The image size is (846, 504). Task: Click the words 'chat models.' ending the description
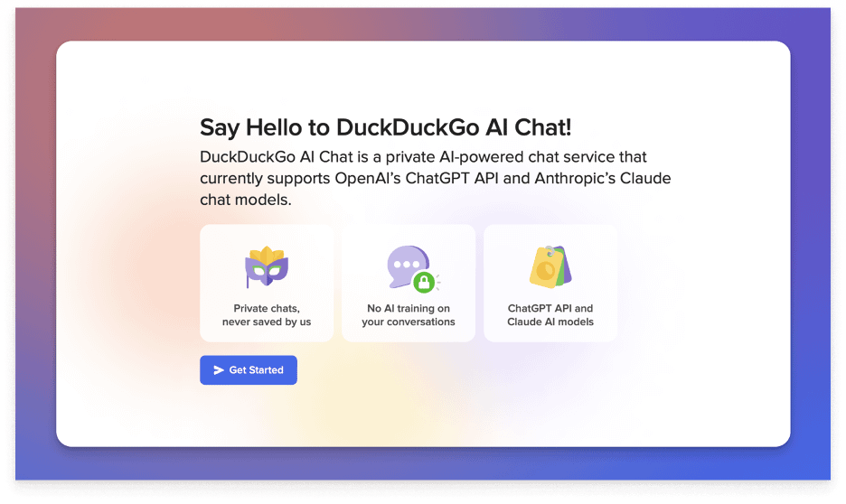(x=246, y=200)
